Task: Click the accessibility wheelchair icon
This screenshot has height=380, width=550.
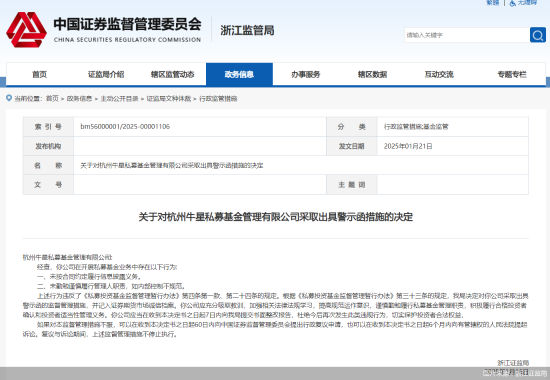Action: click(513, 3)
